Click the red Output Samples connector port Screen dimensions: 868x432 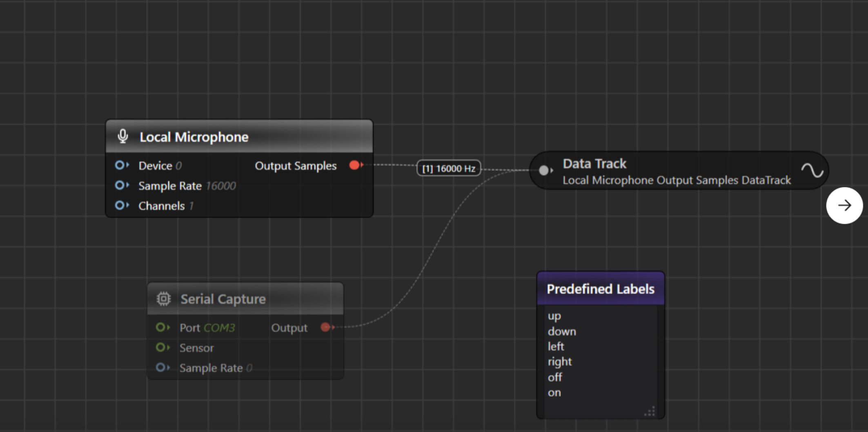point(354,165)
